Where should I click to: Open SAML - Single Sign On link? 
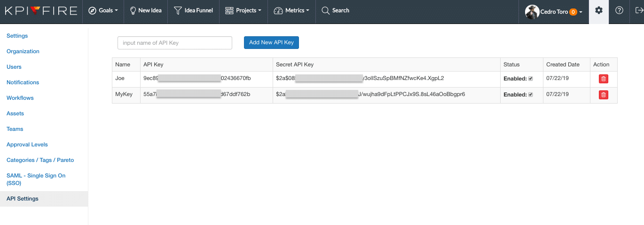(x=36, y=179)
